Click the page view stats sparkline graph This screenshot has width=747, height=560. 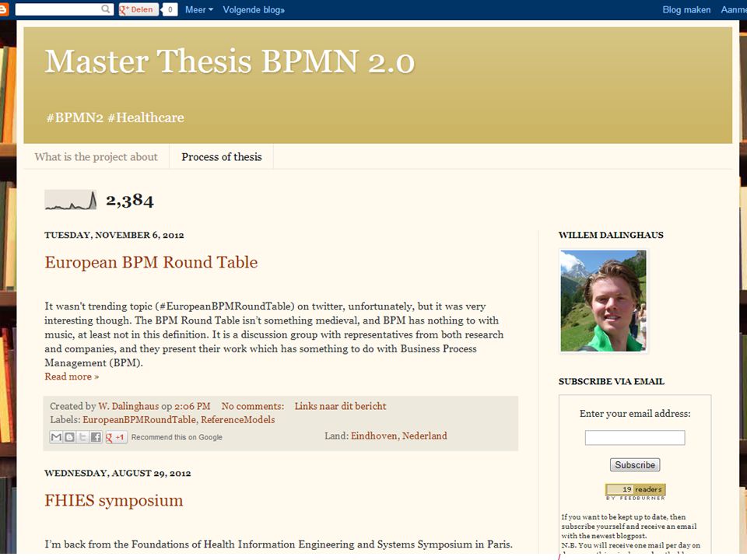click(x=71, y=200)
